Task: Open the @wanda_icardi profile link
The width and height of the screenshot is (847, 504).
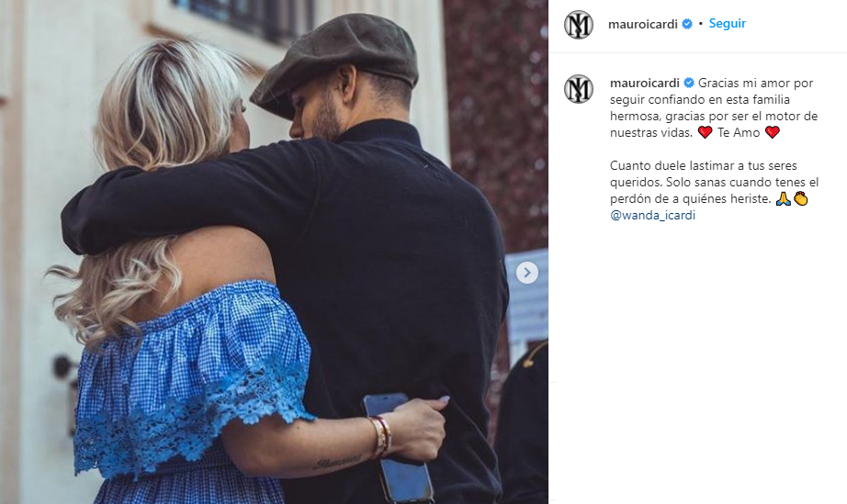Action: pyautogui.click(x=652, y=216)
